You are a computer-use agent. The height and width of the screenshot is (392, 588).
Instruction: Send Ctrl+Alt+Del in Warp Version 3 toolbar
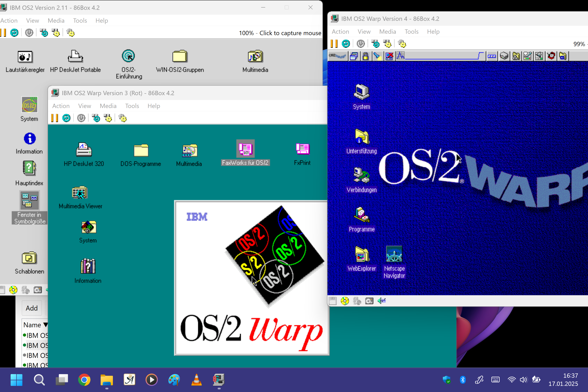(x=96, y=118)
